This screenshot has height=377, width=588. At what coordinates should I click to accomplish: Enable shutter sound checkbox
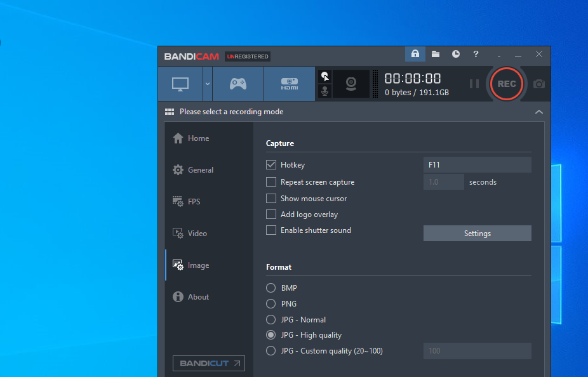pos(271,230)
